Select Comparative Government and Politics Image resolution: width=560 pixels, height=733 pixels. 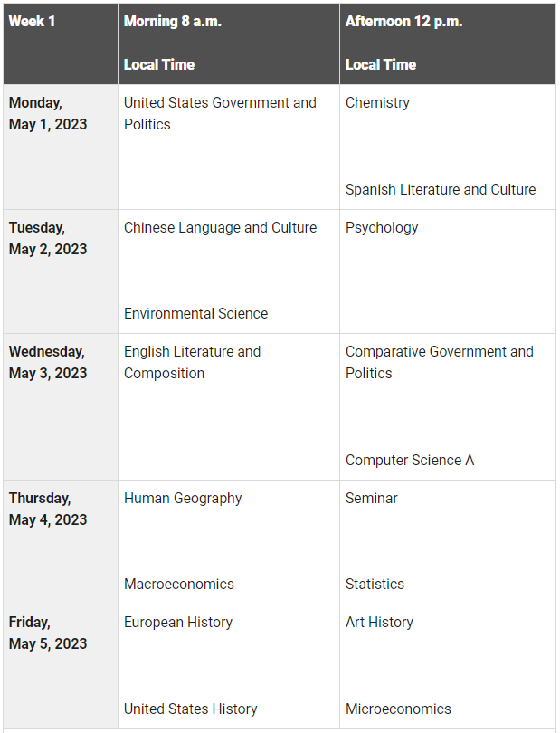tap(439, 363)
